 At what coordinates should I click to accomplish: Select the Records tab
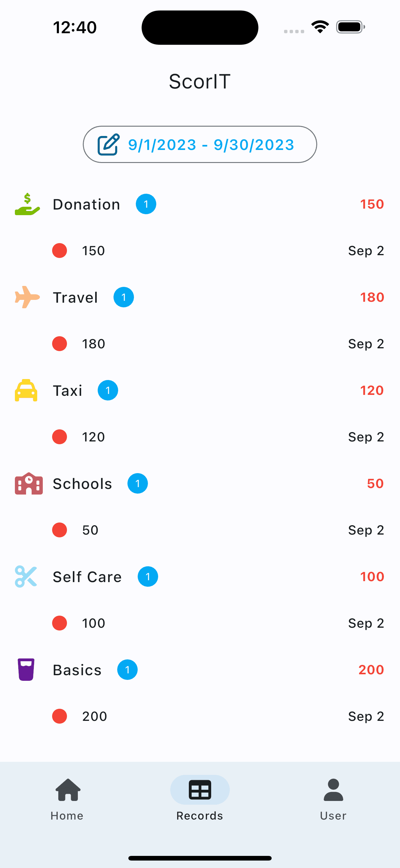200,799
